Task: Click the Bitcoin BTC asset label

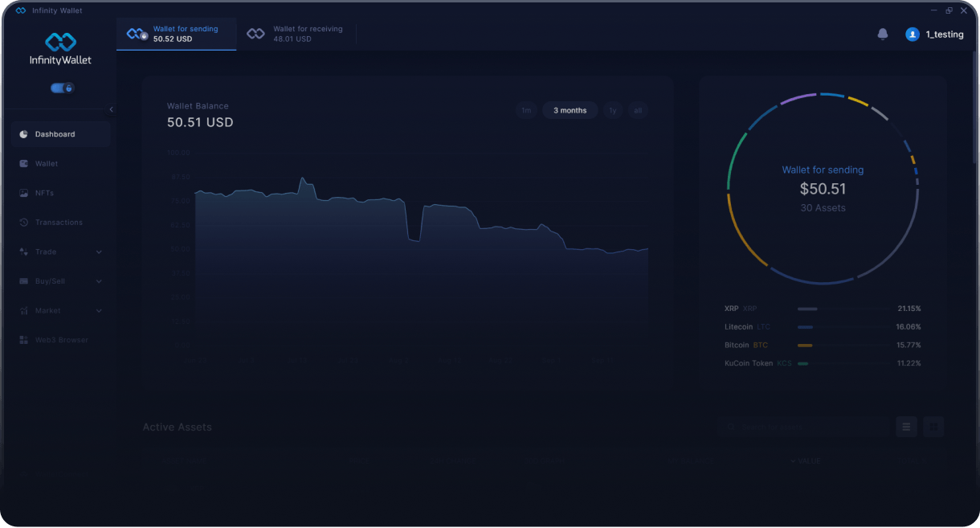Action: 746,346
